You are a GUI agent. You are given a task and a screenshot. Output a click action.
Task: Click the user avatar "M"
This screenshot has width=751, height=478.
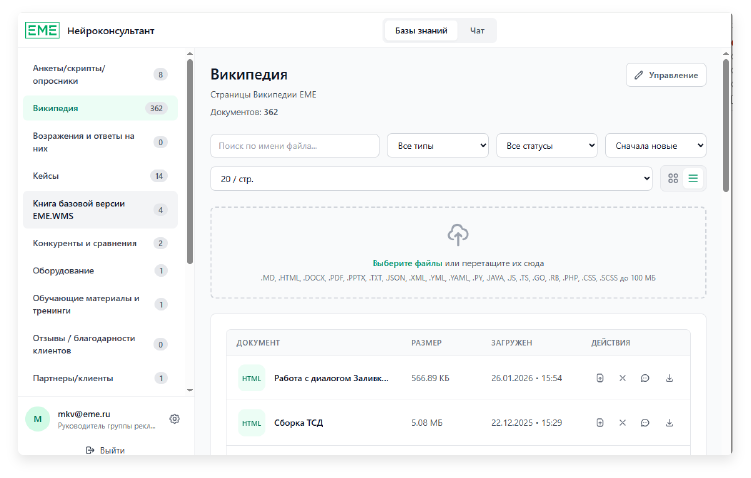[37, 419]
